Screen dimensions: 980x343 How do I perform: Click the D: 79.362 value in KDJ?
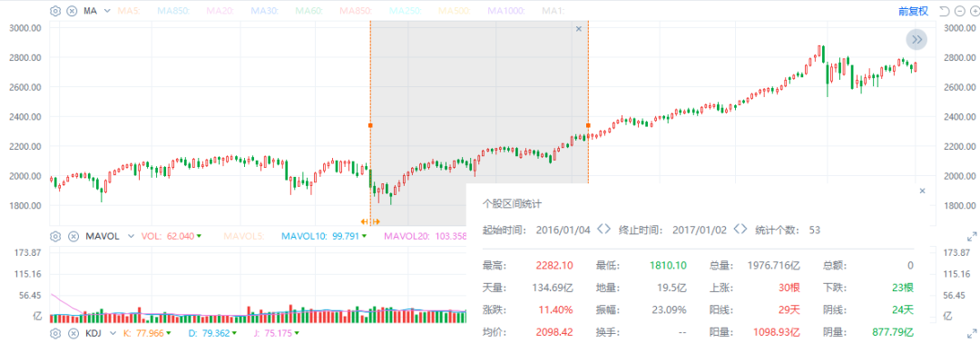point(211,333)
